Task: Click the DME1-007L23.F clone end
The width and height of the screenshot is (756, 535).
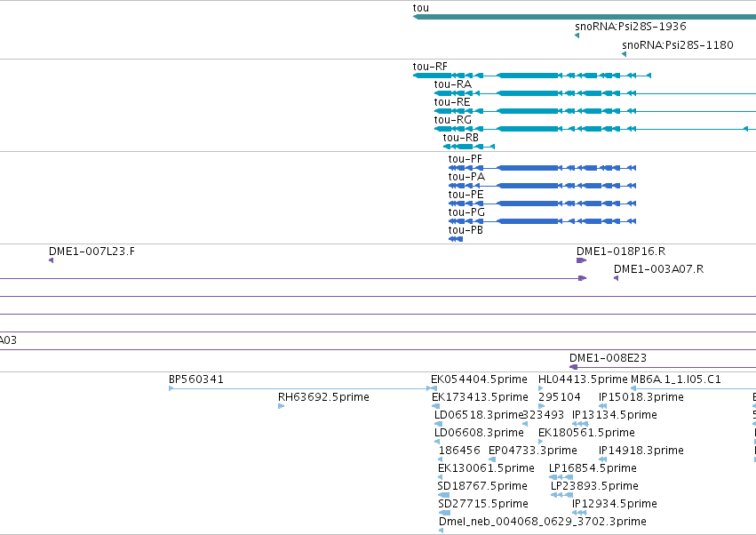Action: tap(52, 260)
